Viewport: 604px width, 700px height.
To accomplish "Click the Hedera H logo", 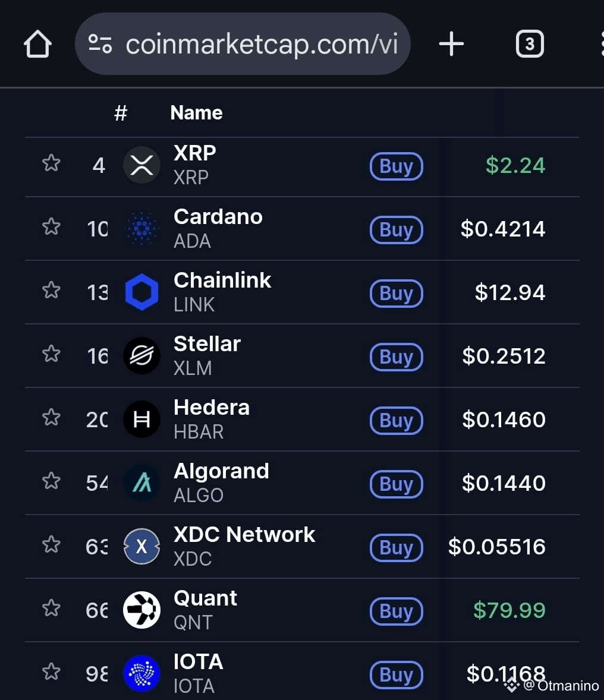I will point(141,419).
